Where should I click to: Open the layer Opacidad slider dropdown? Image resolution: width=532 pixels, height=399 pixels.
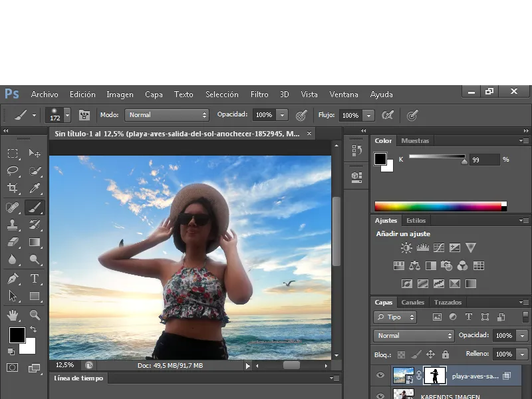pos(522,336)
